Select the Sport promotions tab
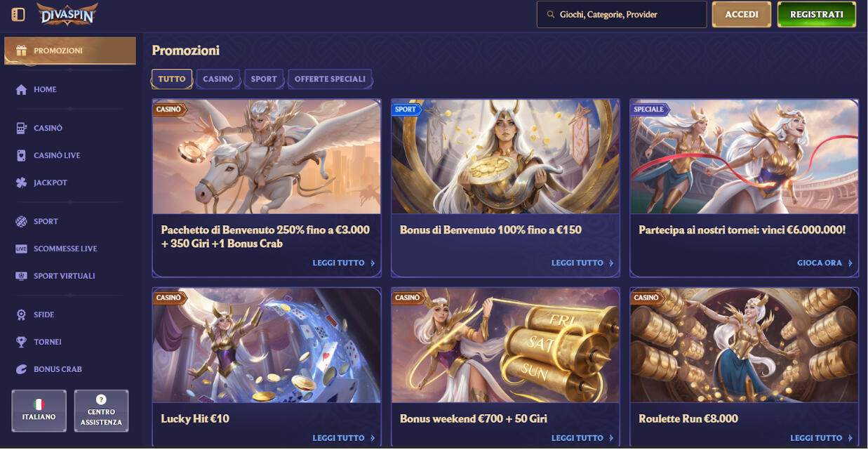 [264, 79]
